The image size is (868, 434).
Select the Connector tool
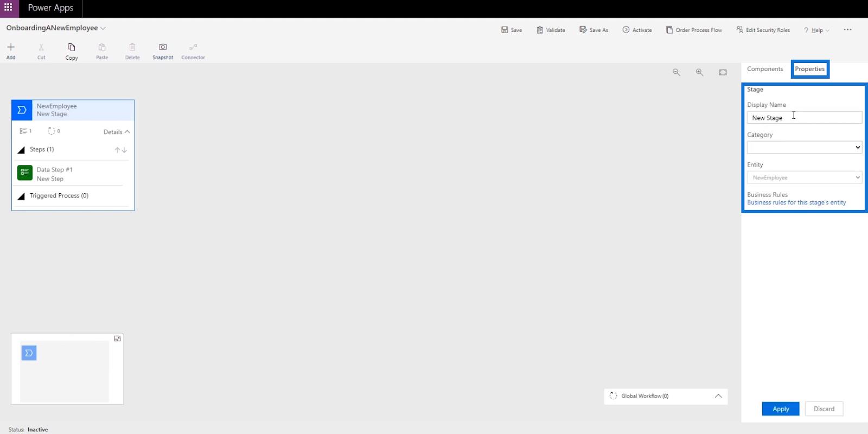pos(193,51)
